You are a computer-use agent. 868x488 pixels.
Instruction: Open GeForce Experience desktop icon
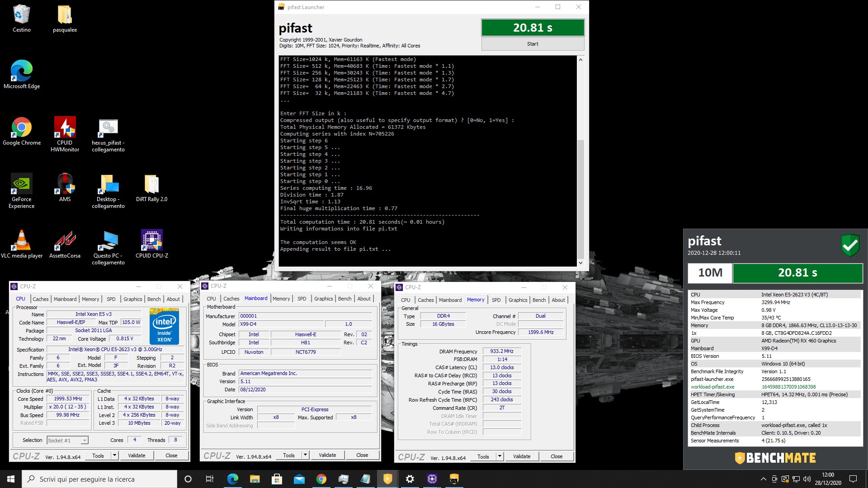21,191
